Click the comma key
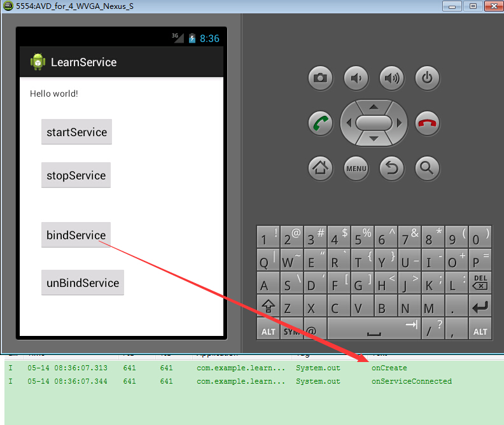The height and width of the screenshot is (425, 504). [x=456, y=329]
